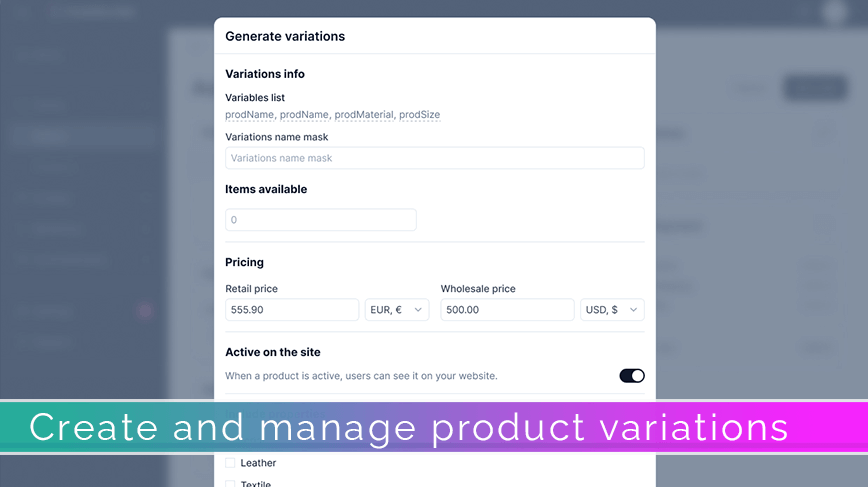The width and height of the screenshot is (868, 487).
Task: Check the Leather checkbox
Action: coord(230,463)
